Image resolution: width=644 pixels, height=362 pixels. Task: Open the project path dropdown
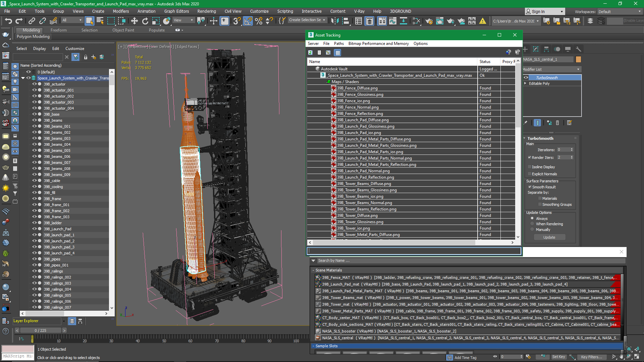[516, 21]
